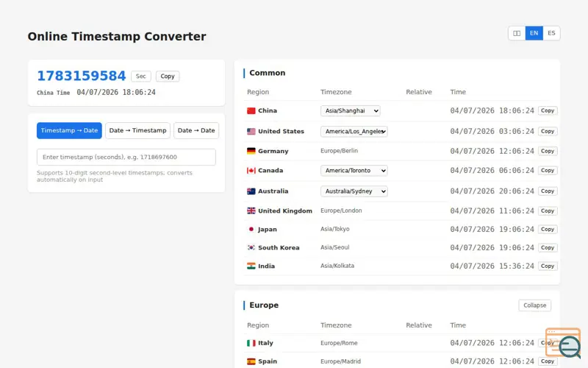
Task: Open the floating browser search widget
Action: pos(563,343)
